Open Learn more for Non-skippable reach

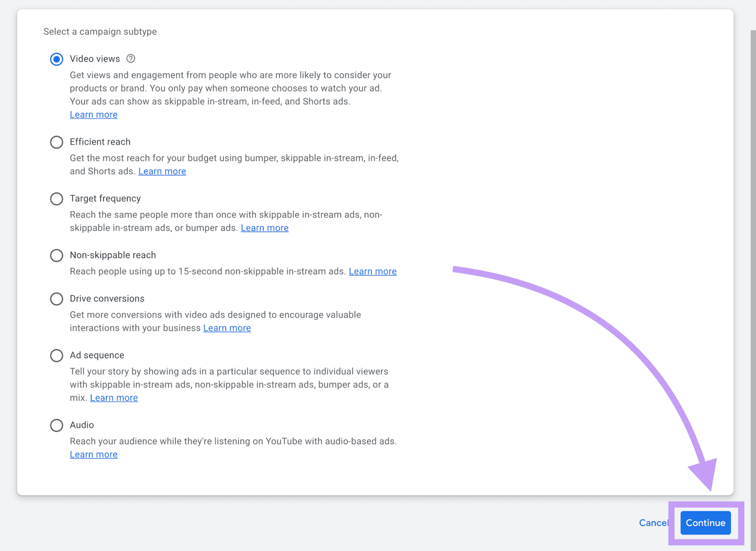coord(372,271)
